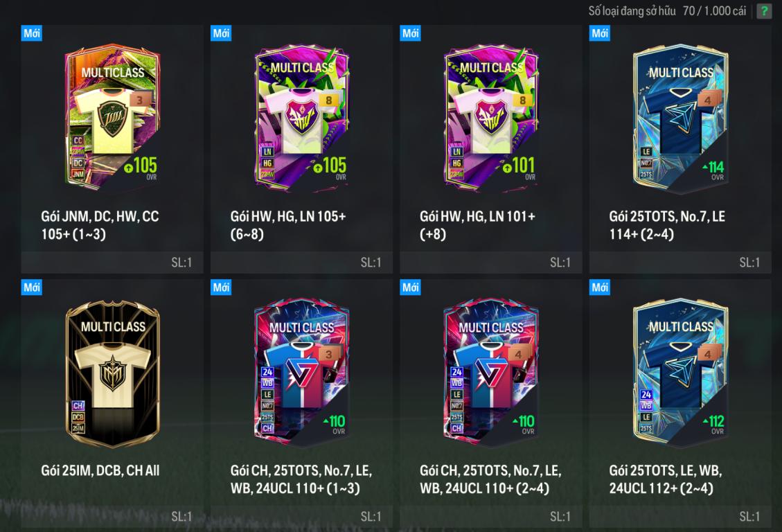This screenshot has height=532, width=782.
Task: Choose the HW, HG, LN 101+ (+8) pack card
Action: [x=491, y=149]
